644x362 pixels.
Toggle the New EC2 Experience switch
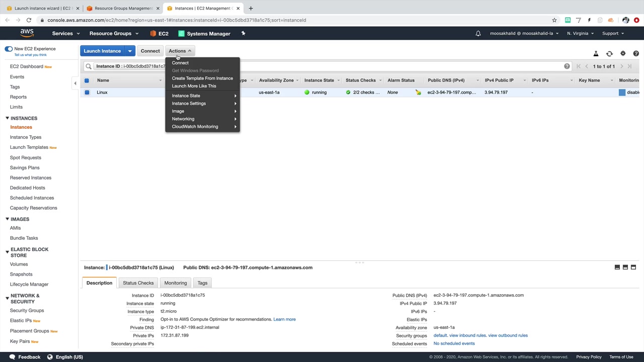[9, 49]
